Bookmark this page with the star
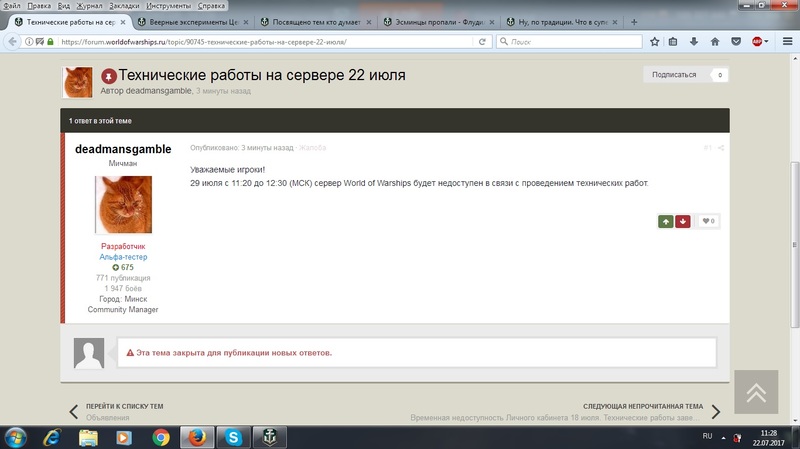This screenshot has height=449, width=800. 655,41
